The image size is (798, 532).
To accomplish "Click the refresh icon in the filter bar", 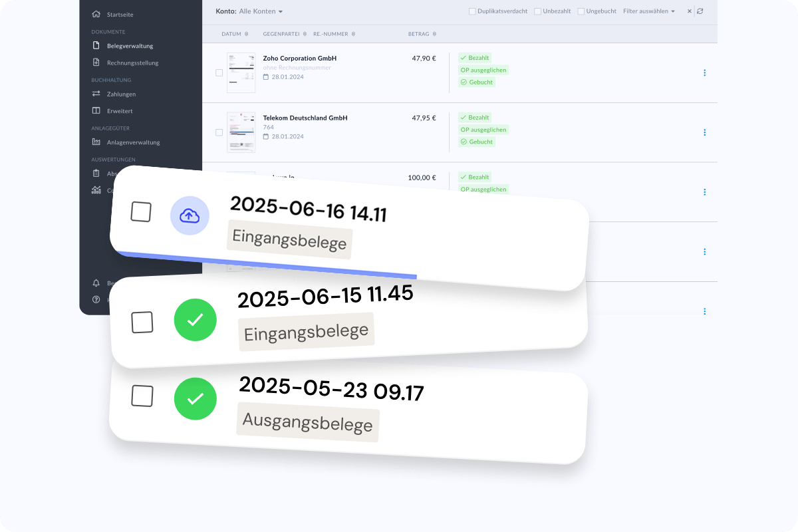I will [700, 11].
